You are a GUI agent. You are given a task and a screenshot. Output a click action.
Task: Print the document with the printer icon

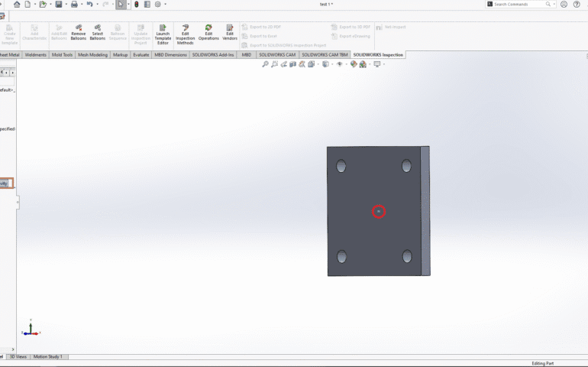coord(74,4)
